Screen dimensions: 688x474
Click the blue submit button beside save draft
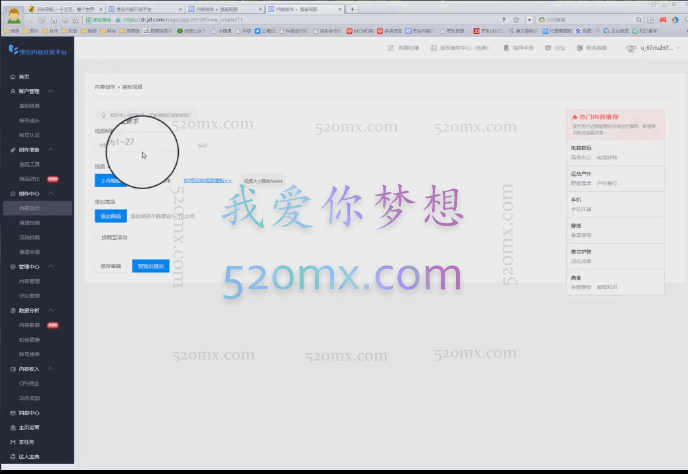click(151, 266)
